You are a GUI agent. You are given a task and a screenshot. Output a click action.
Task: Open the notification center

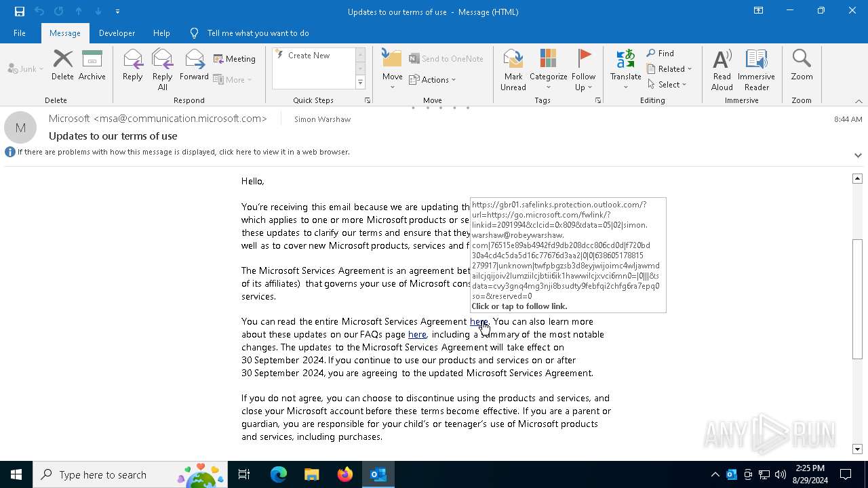pyautogui.click(x=846, y=474)
